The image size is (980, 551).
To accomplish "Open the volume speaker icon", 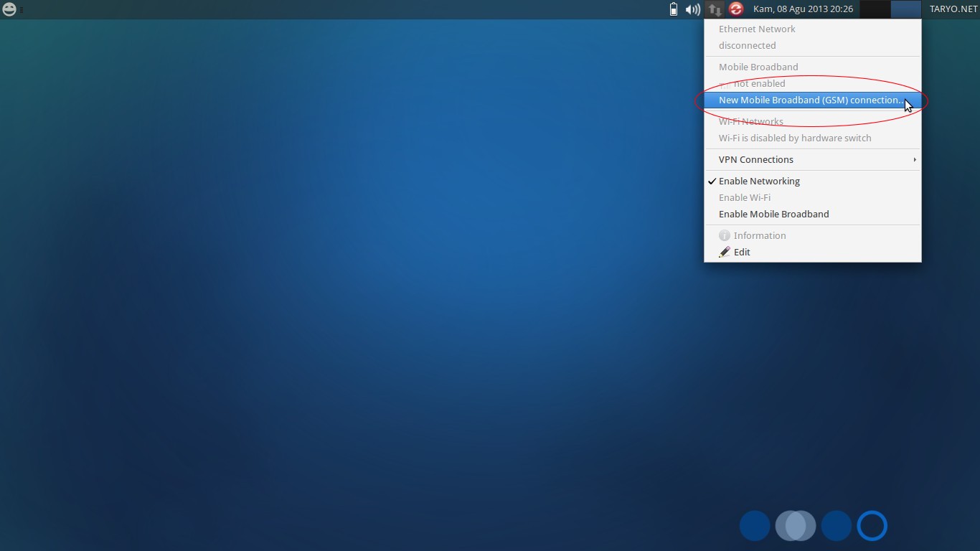I will click(692, 9).
